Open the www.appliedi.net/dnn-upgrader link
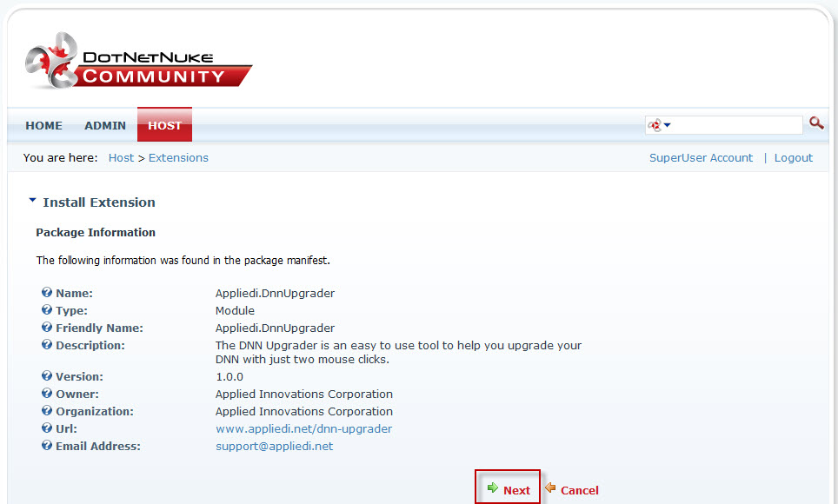Image resolution: width=838 pixels, height=504 pixels. [x=303, y=428]
